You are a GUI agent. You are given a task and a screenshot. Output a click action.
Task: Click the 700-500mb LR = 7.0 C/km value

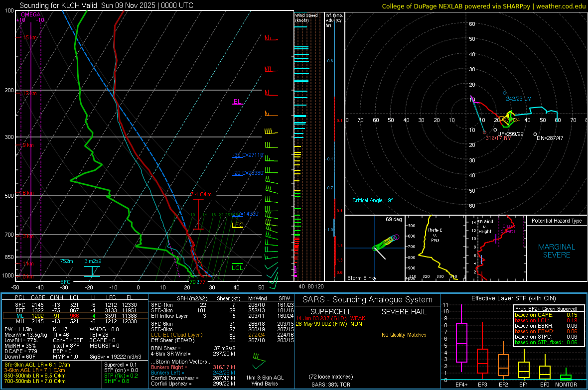coord(35,382)
